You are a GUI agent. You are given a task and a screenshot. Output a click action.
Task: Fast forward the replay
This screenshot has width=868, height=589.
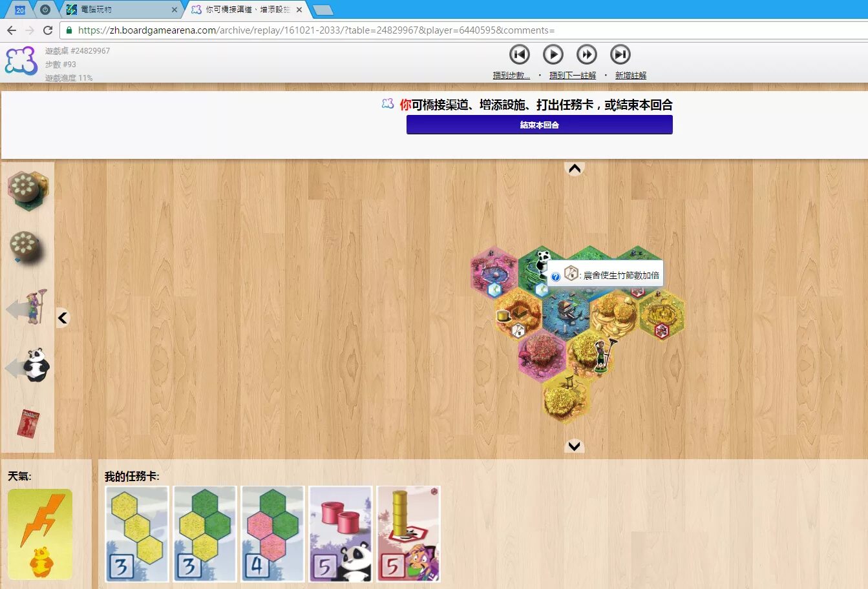pos(586,54)
